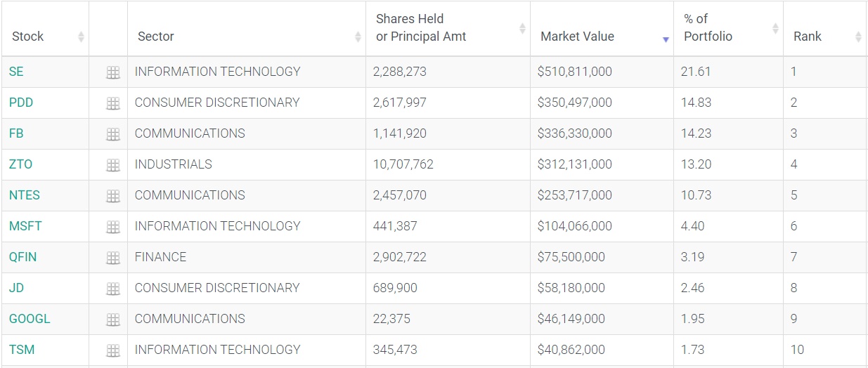This screenshot has width=868, height=368.
Task: Click the table icon next to NTES
Action: (x=112, y=196)
